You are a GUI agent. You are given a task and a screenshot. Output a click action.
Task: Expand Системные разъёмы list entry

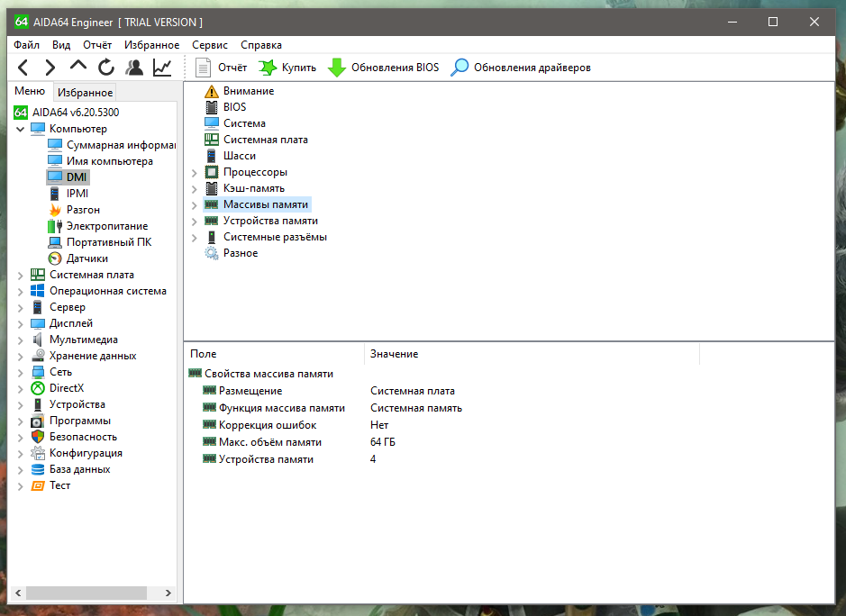[x=195, y=238]
